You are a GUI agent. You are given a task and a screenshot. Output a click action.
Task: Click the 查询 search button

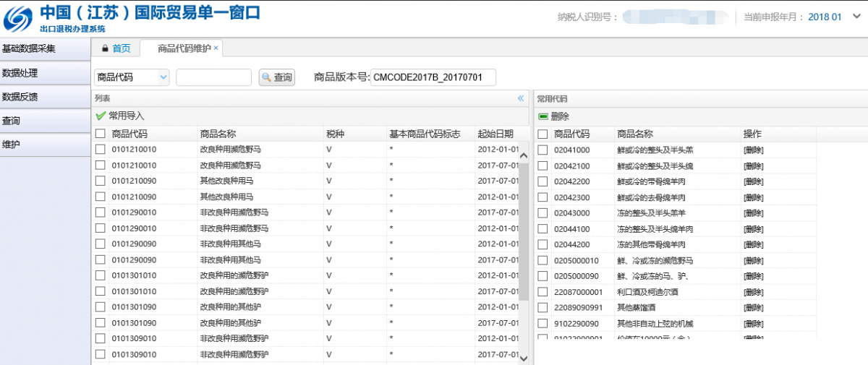tap(277, 77)
